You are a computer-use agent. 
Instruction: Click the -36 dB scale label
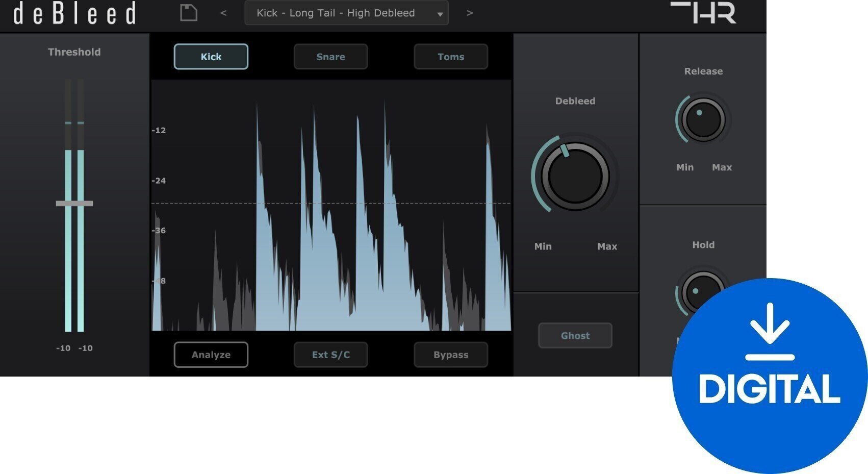(159, 231)
